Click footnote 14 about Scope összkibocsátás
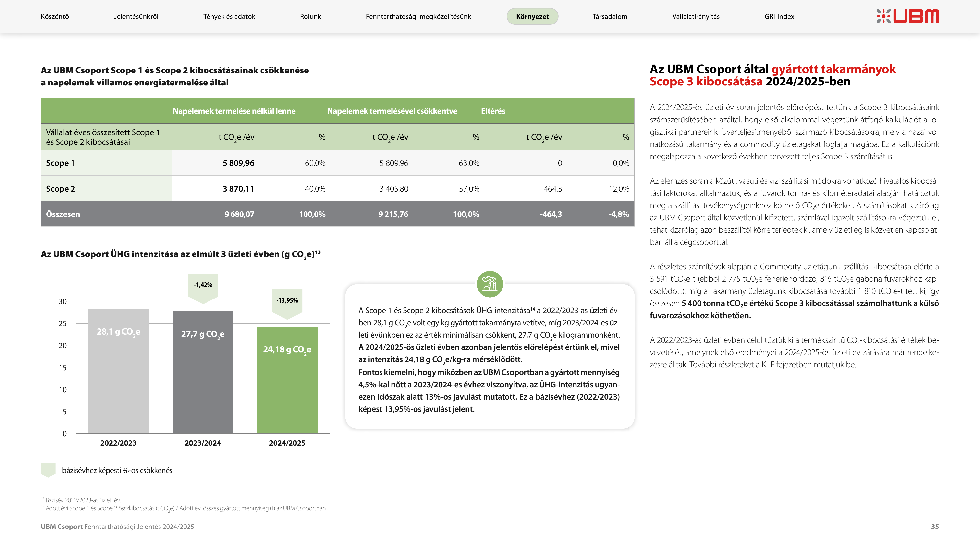 (x=183, y=508)
